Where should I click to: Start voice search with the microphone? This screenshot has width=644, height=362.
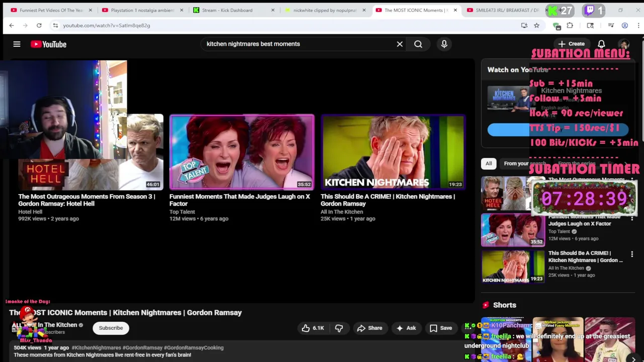point(444,44)
